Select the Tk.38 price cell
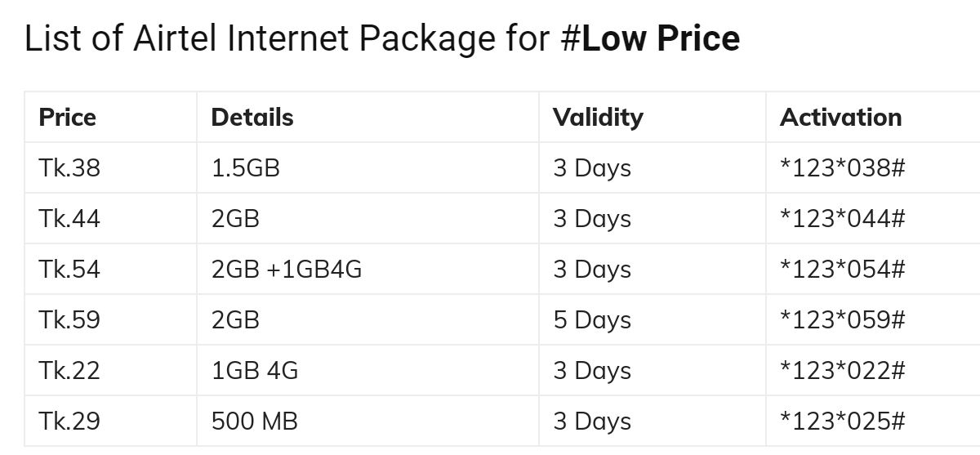980x455 pixels. tap(69, 168)
